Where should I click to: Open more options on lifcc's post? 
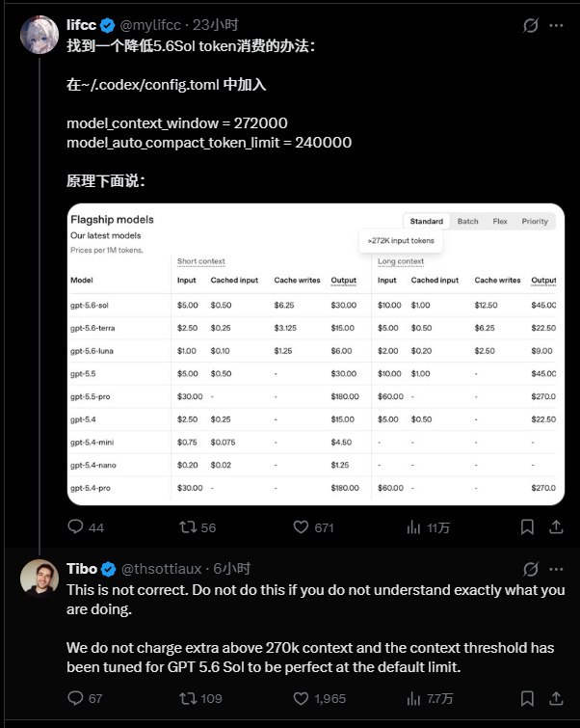[x=556, y=25]
